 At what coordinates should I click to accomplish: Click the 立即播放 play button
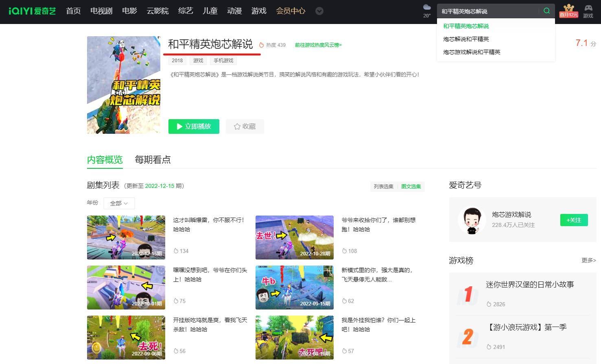(x=194, y=126)
